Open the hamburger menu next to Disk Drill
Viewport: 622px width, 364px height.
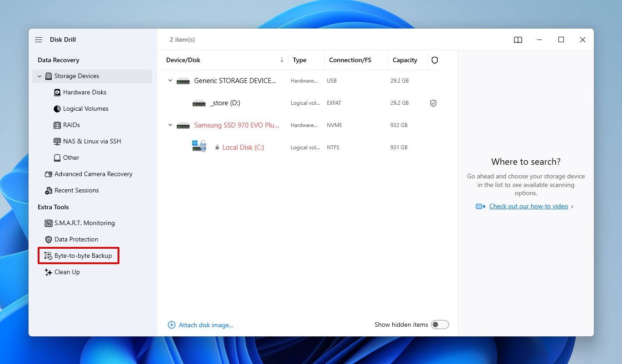coord(39,40)
